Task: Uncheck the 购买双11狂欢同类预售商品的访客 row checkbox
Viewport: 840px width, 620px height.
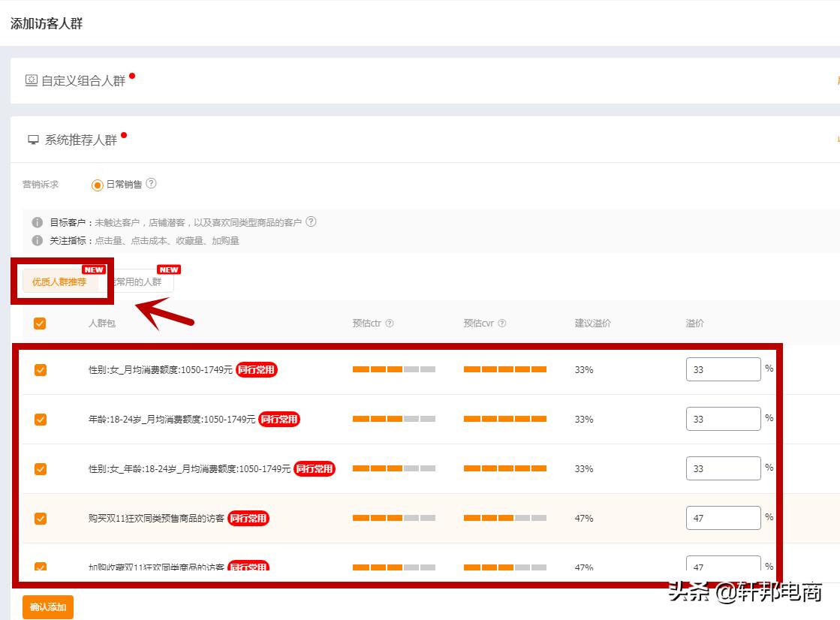Action: (41, 518)
